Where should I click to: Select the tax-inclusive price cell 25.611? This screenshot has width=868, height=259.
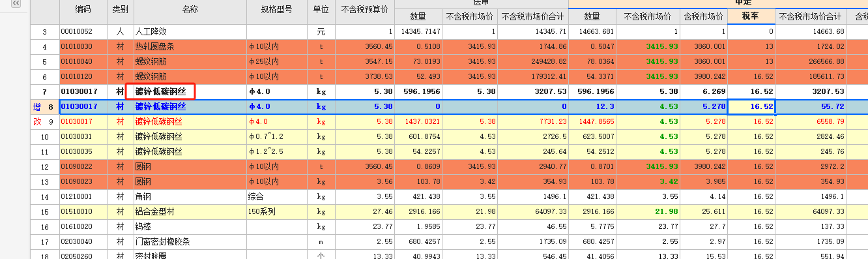coord(704,211)
